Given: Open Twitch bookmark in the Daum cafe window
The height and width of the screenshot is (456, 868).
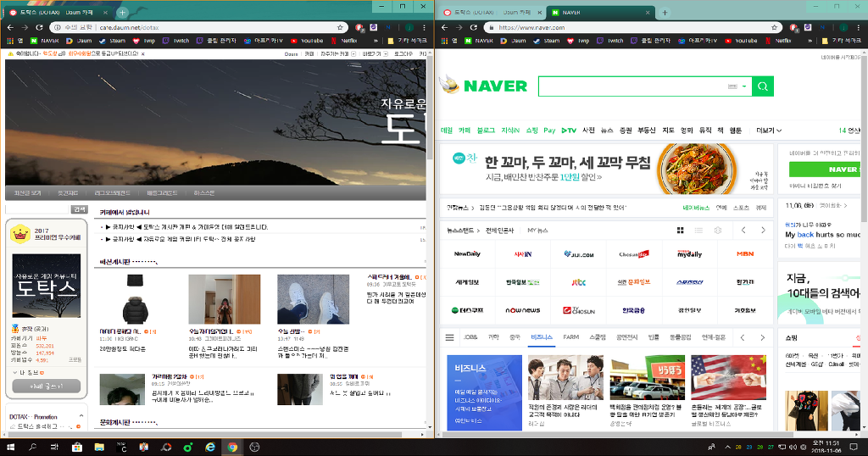Looking at the screenshot, I should click(x=176, y=41).
